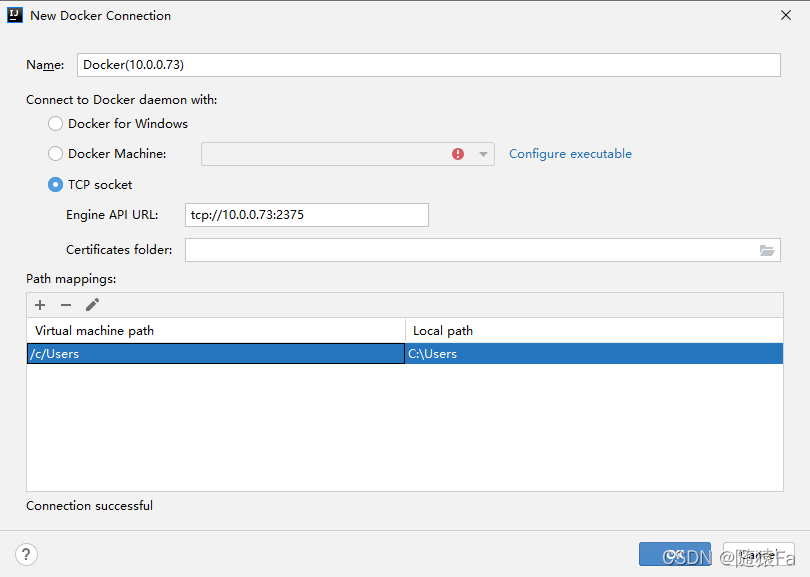
Task: Click the Cancel button
Action: point(758,554)
